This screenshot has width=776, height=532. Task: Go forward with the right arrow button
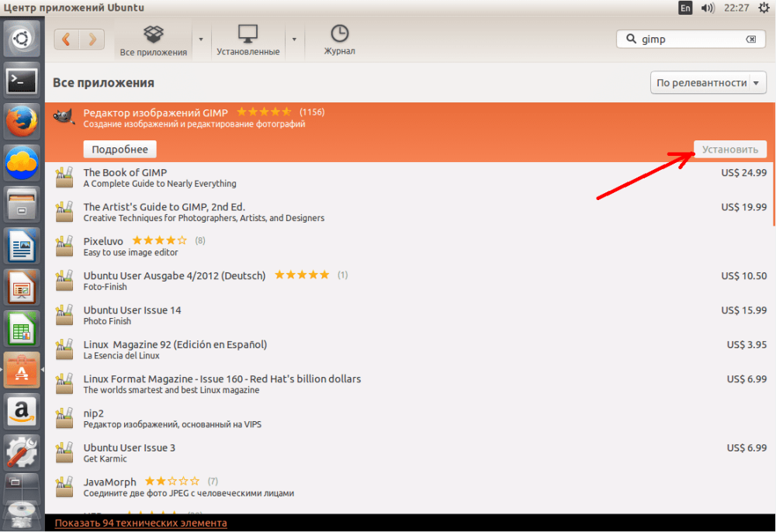click(x=92, y=39)
